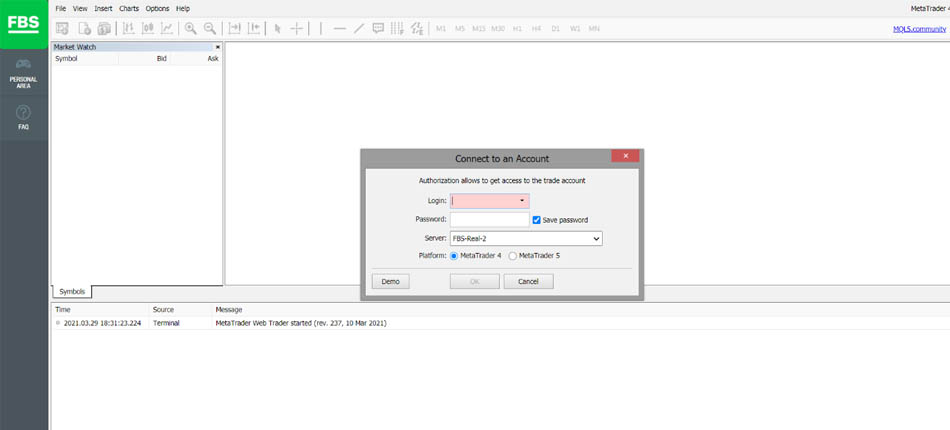The image size is (950, 430).
Task: Click the Demo button
Action: click(x=390, y=282)
